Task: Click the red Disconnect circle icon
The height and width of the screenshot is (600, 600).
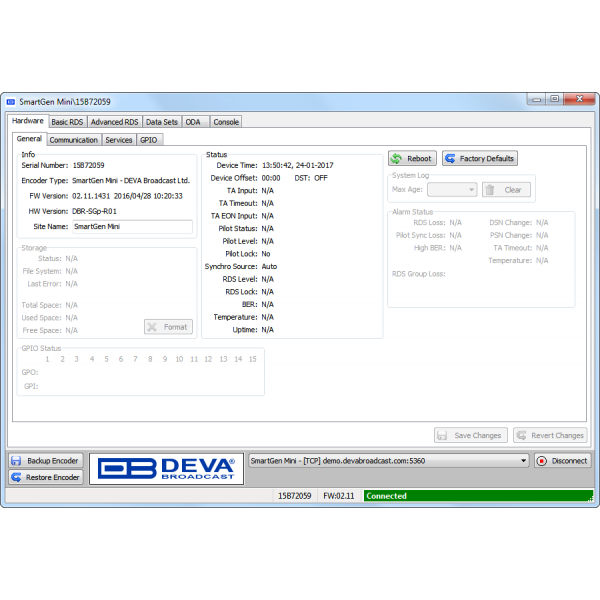Action: coord(541,461)
